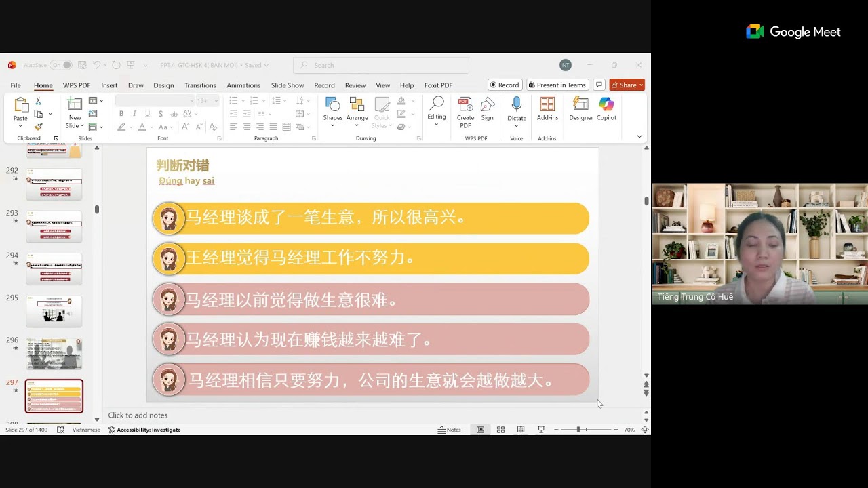
Task: Open the font name combo box
Action: (155, 101)
